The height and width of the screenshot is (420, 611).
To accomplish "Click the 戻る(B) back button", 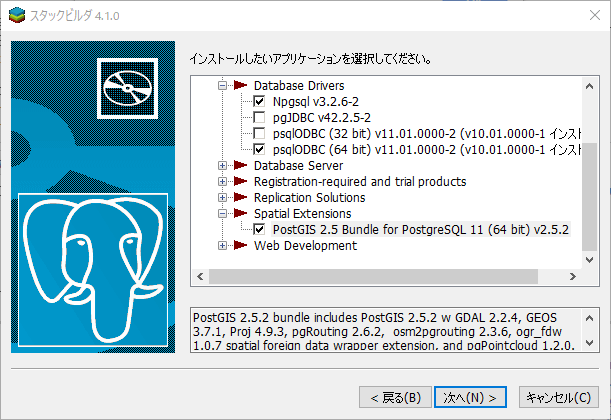I will point(395,397).
